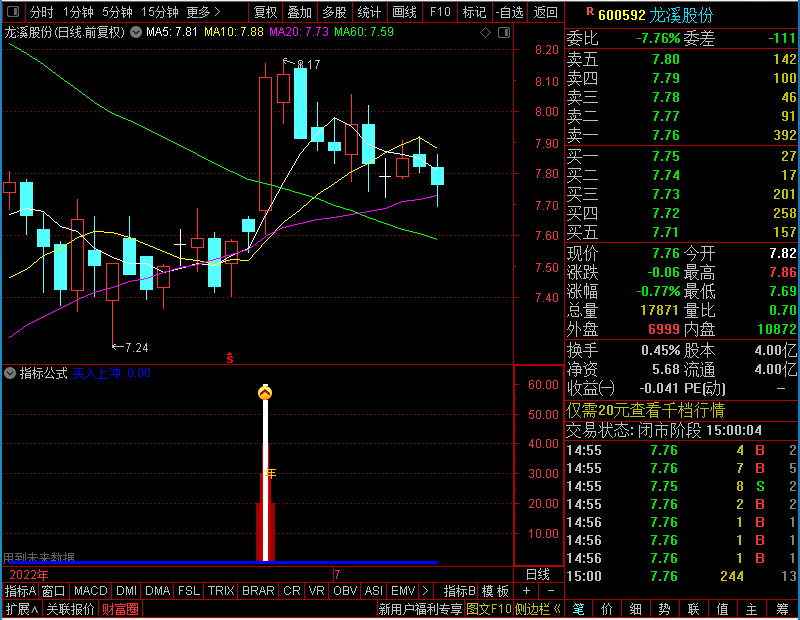Select the DMA indicator tab
Screen dimensions: 800x620
tap(158, 591)
